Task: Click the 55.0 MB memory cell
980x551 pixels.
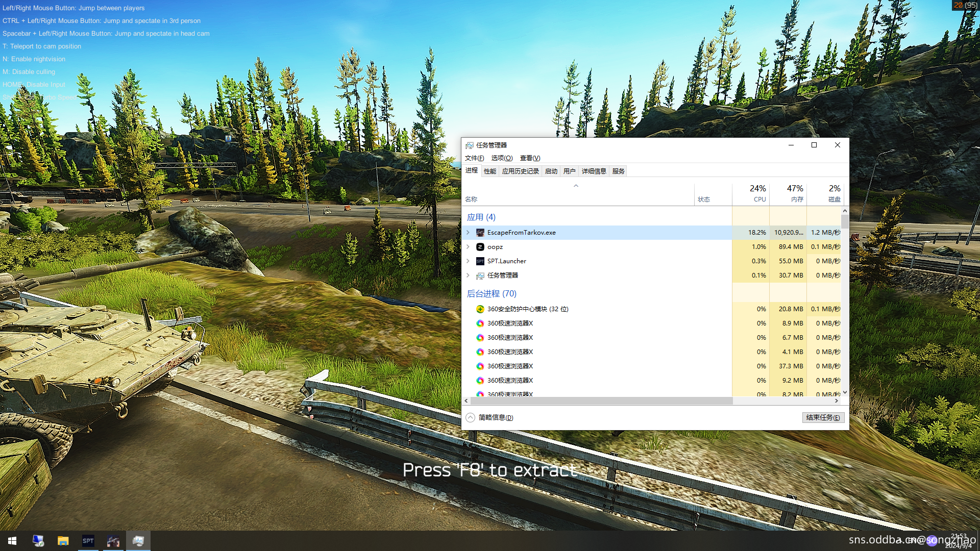Action: point(788,261)
